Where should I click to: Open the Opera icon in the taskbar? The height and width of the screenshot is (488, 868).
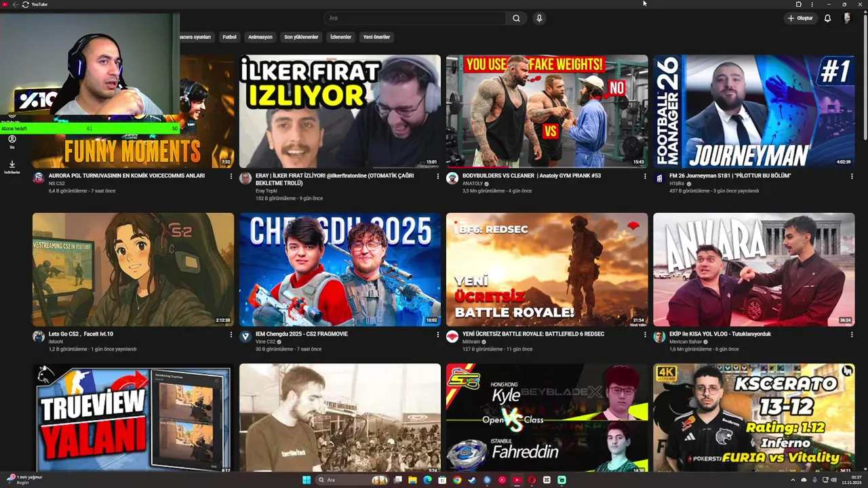pyautogui.click(x=532, y=480)
